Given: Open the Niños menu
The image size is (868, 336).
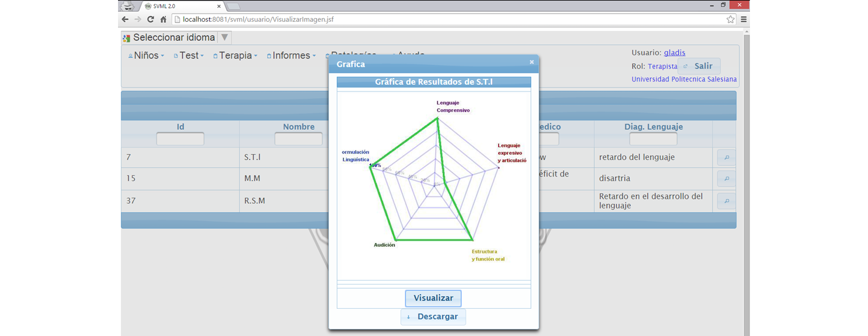Looking at the screenshot, I should (x=146, y=56).
